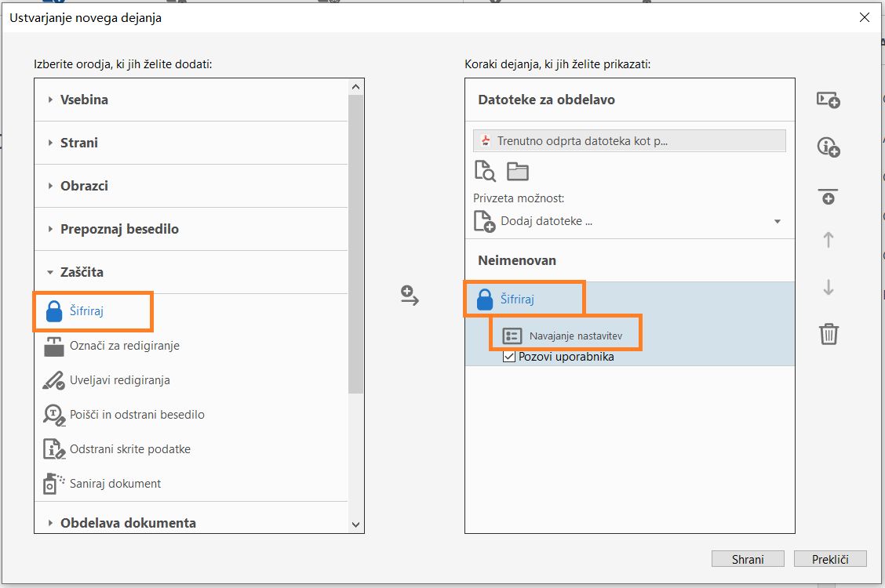
Task: Click the trash delete icon
Action: pyautogui.click(x=829, y=334)
